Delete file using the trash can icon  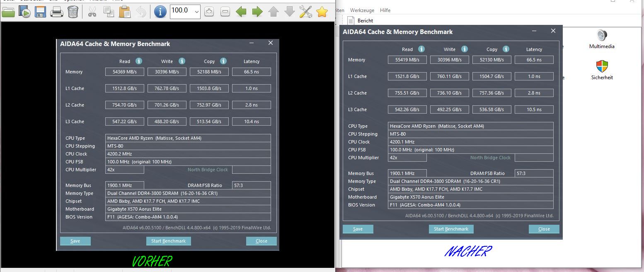click(x=73, y=12)
